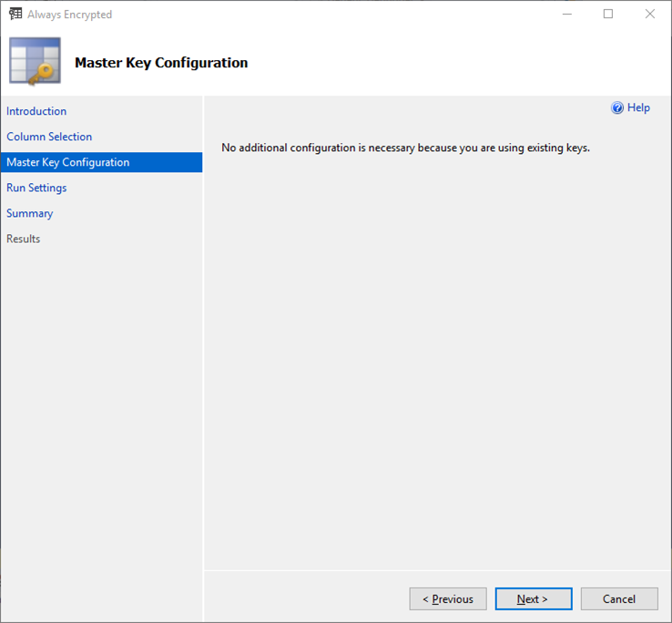Click the Always Encrypted window icon in title bar
This screenshot has width=672, height=623.
tap(15, 15)
